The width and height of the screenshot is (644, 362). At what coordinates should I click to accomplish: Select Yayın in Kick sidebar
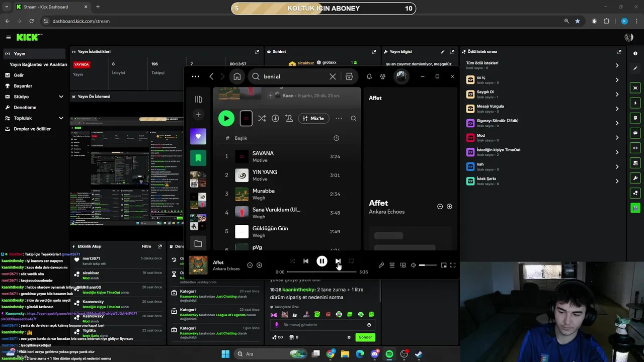click(34, 54)
